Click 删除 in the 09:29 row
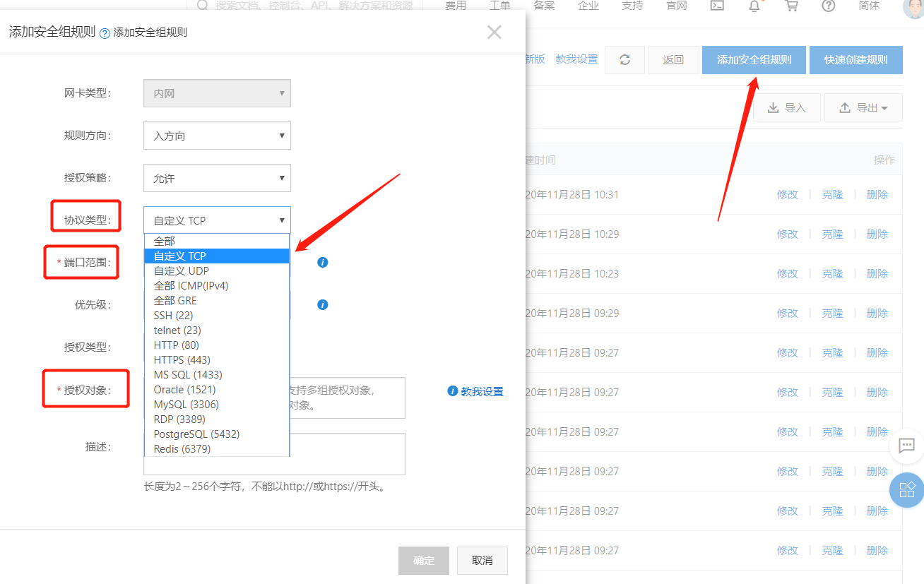 pos(877,313)
